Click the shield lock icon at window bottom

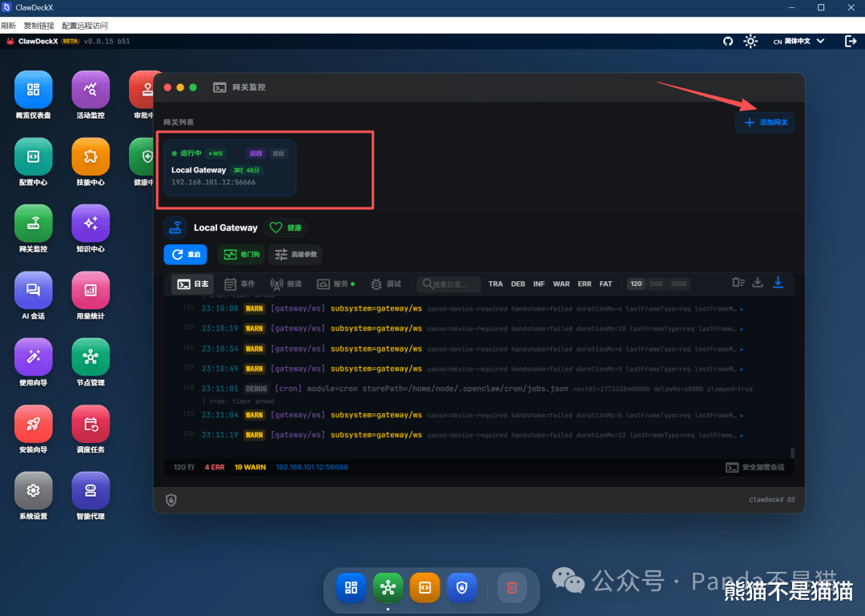click(x=171, y=500)
